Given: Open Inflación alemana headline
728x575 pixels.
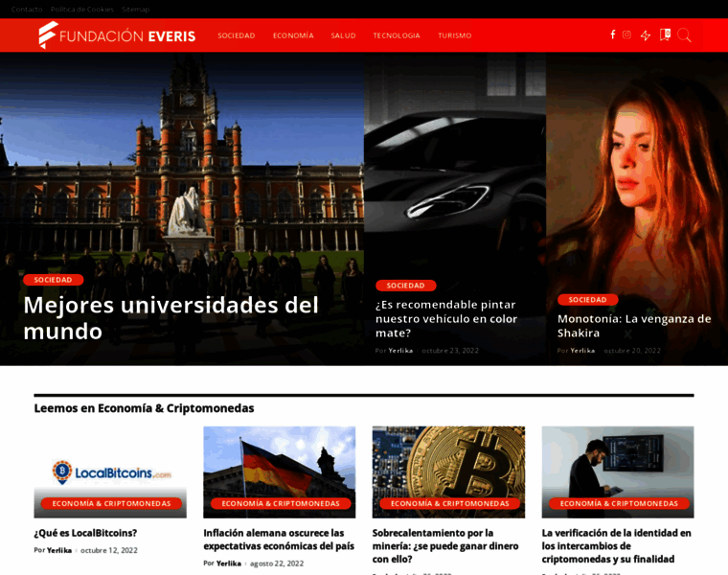Looking at the screenshot, I should click(x=279, y=540).
